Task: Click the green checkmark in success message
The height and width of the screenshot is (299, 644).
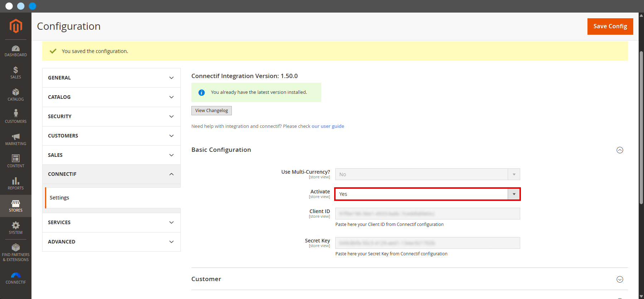Action: pos(53,51)
